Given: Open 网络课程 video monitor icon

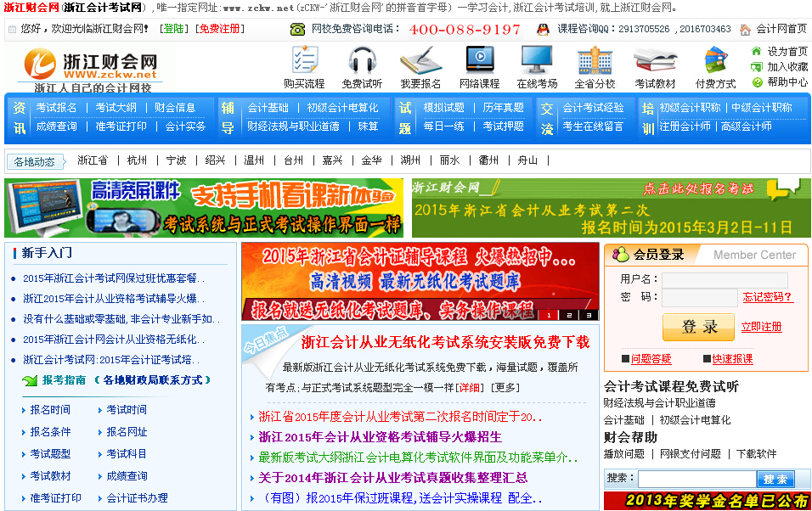Looking at the screenshot, I should (x=479, y=61).
